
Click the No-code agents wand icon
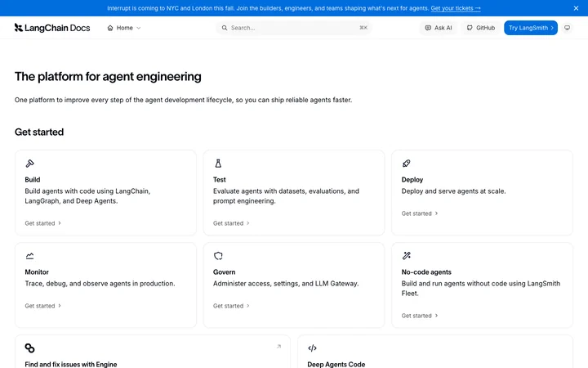coord(406,256)
